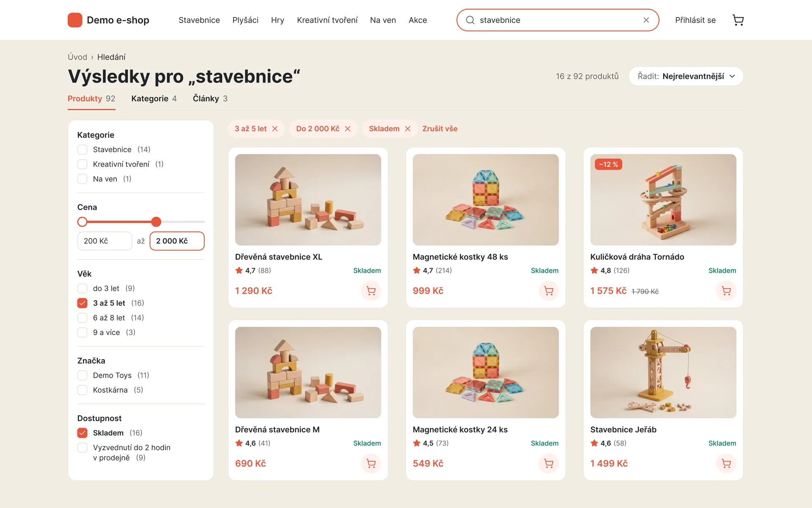Screen dimensions: 812x508
Task: Check the '6 až 8 let' age checkbox
Action: point(82,318)
